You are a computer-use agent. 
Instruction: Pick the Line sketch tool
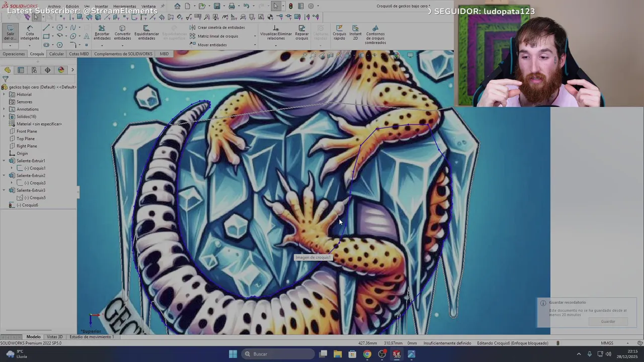click(x=46, y=28)
